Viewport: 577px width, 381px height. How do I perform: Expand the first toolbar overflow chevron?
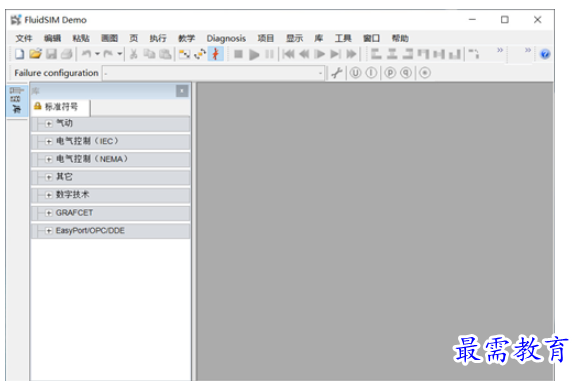(x=500, y=50)
